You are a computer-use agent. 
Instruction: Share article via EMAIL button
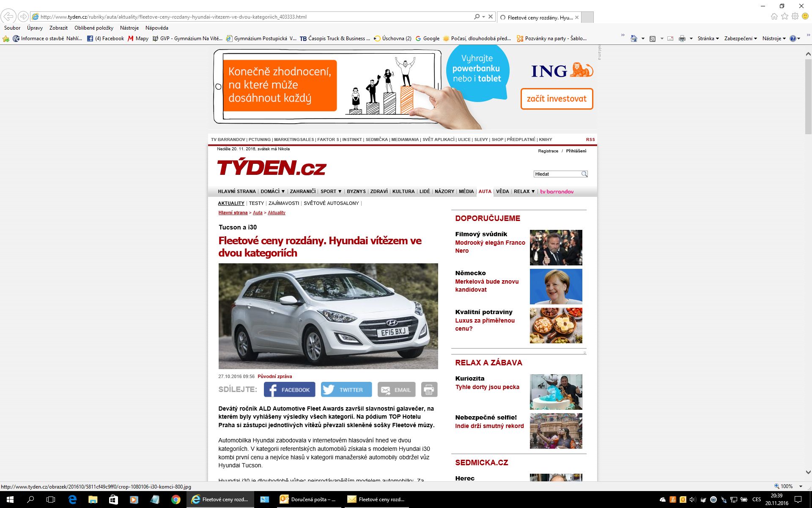coord(396,389)
